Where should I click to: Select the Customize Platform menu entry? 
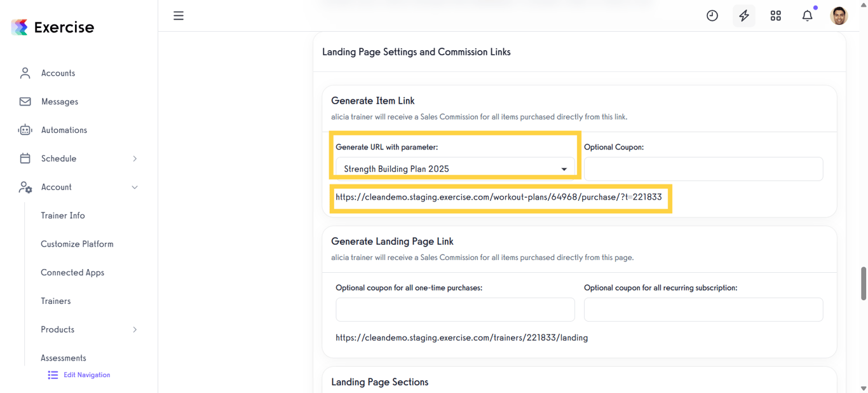[77, 244]
